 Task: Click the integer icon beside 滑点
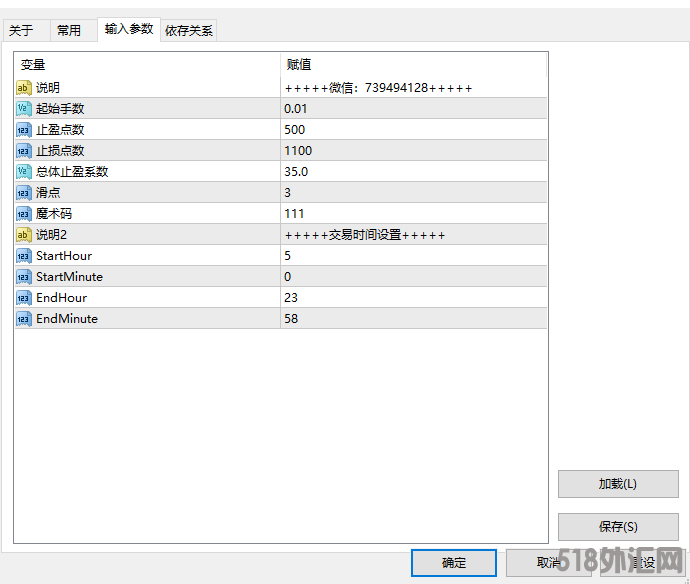[x=24, y=193]
